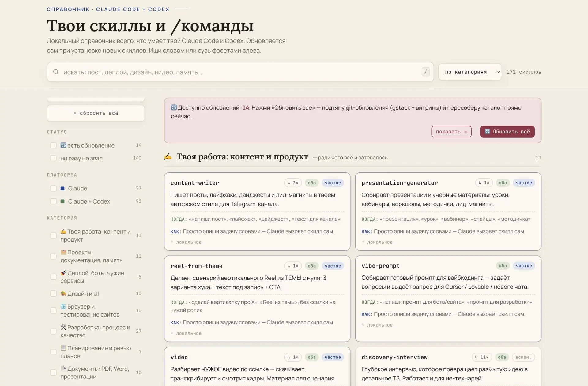
Task: Click rocket icon of 'Деплой, боты' category
Action: point(63,273)
